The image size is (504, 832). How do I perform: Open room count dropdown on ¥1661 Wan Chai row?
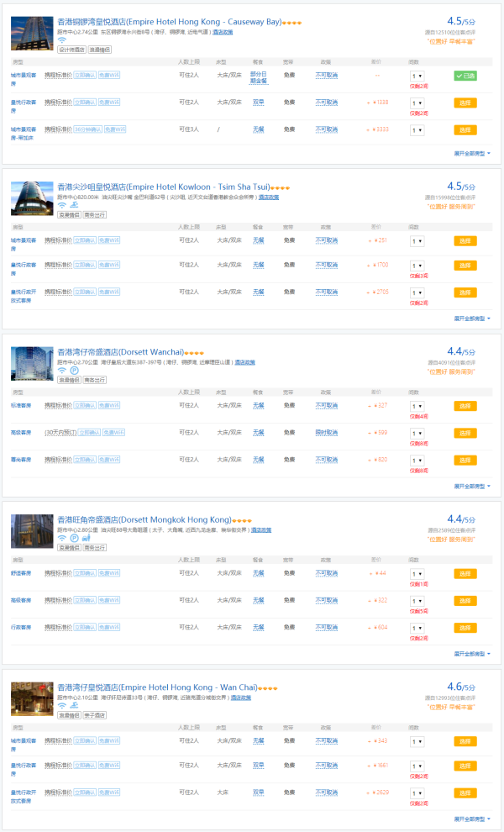tap(417, 766)
